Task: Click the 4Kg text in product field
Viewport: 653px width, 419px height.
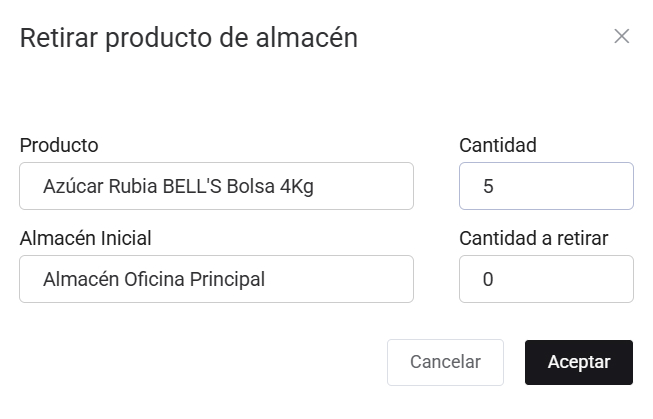Action: [x=298, y=186]
